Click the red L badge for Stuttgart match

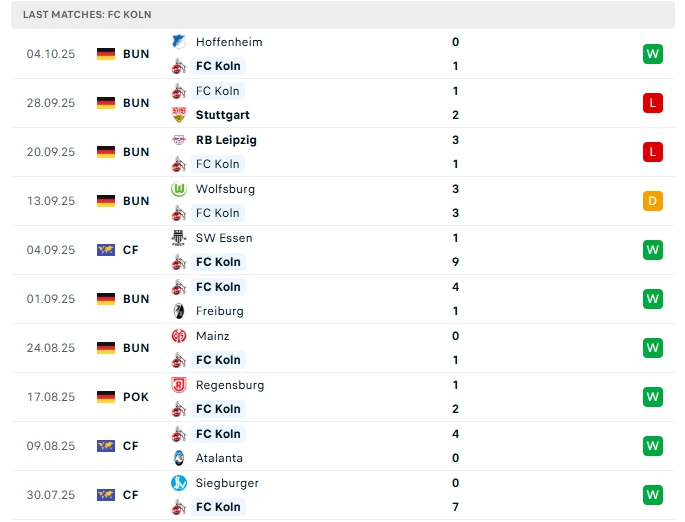pyautogui.click(x=653, y=103)
